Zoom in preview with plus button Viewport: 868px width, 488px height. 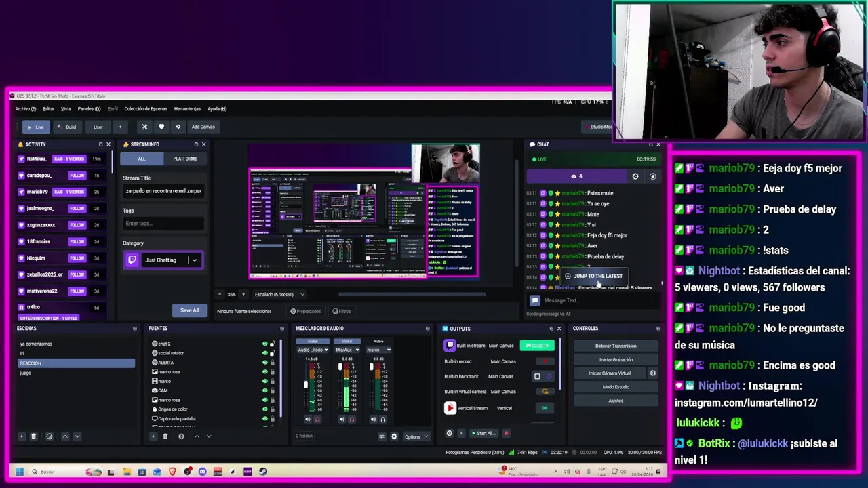[x=243, y=294]
